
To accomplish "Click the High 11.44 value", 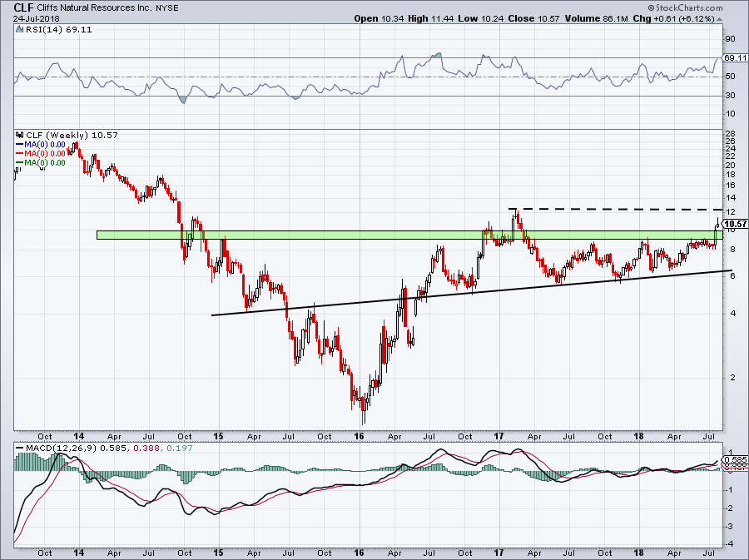I will click(431, 18).
